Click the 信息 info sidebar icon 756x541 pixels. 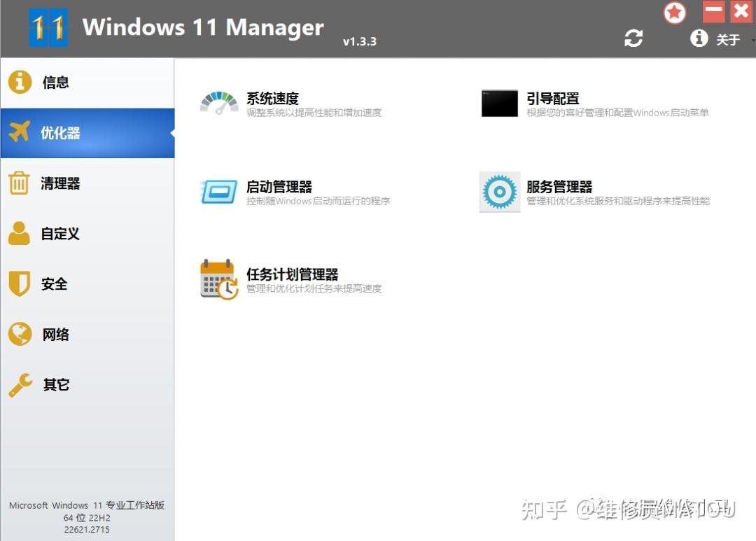(20, 82)
